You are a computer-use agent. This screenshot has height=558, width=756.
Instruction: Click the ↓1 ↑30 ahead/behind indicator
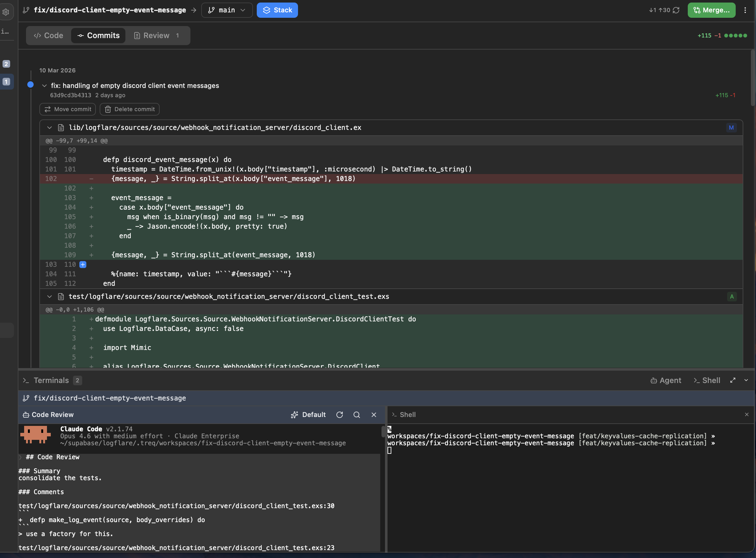[660, 10]
